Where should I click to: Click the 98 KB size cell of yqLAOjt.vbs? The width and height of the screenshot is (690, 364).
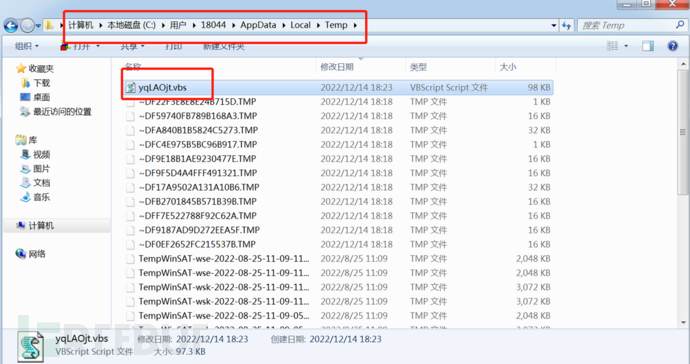pos(539,87)
